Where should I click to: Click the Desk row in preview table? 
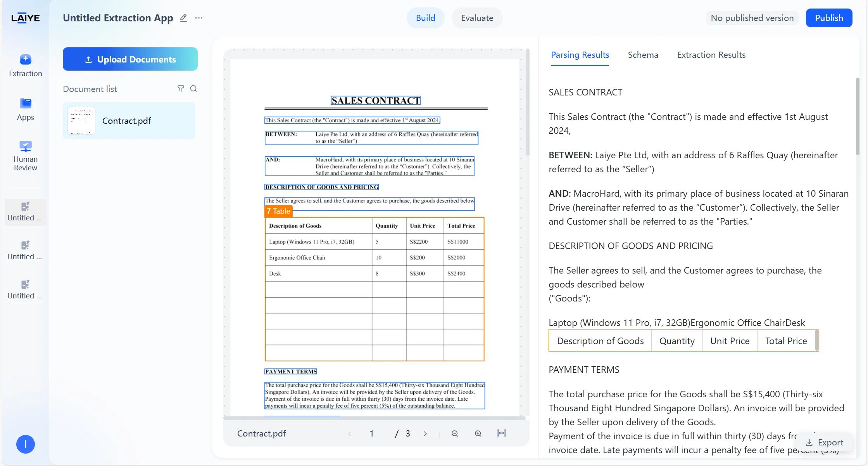(374, 274)
